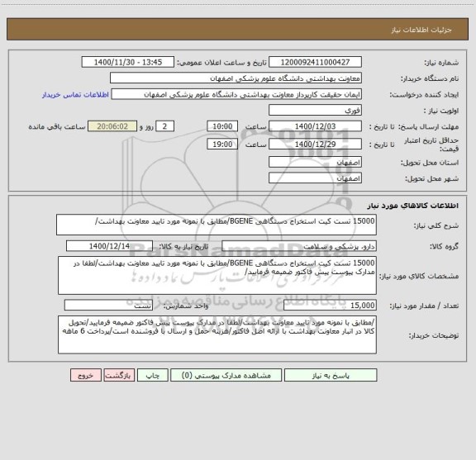
Task: Click the پاسخ به نیاز button
Action: [331, 375]
